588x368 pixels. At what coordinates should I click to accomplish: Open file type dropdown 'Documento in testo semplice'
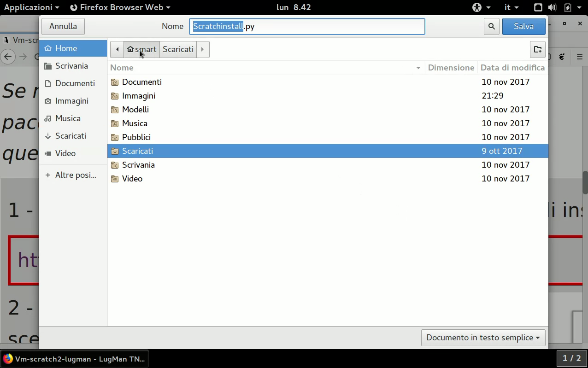coord(483,338)
